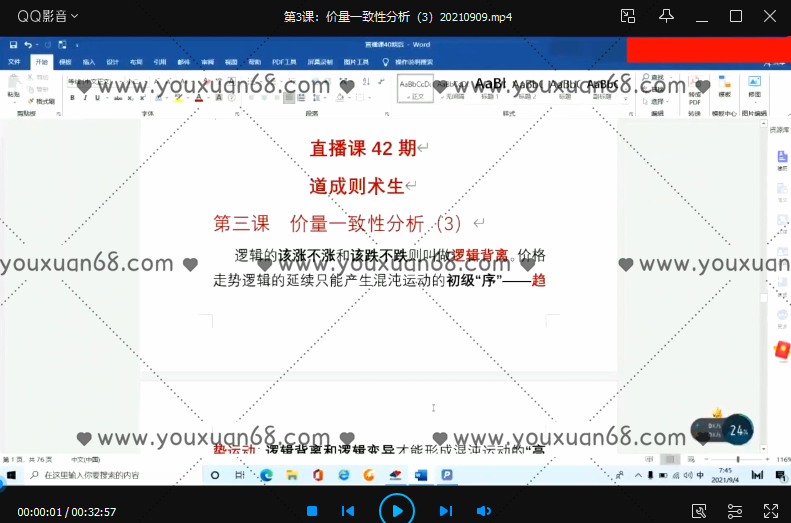Play the video with the round play button

click(397, 511)
